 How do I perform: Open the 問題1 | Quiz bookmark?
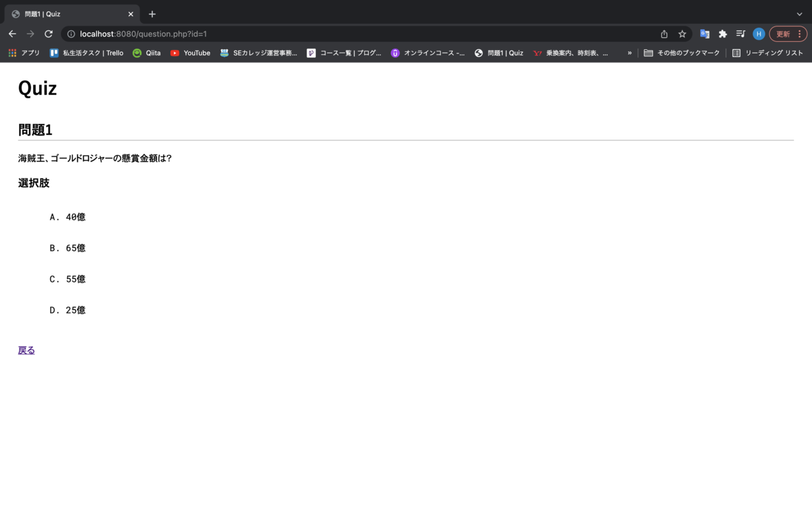(499, 53)
